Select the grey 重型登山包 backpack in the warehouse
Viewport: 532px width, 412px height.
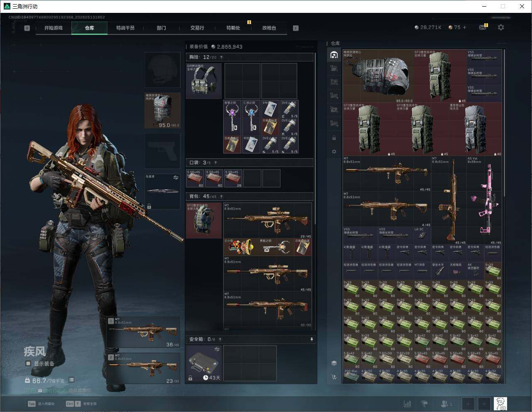[x=476, y=129]
